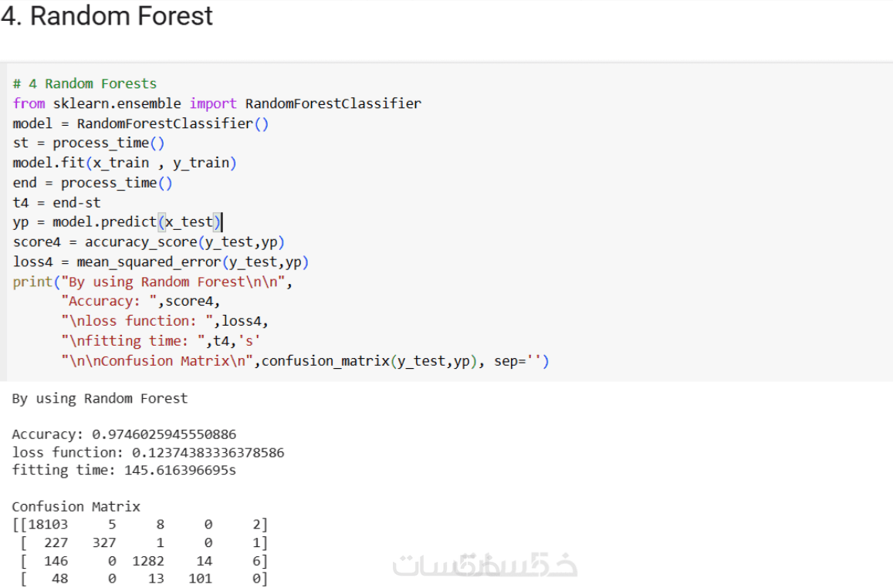Click the "end = process_time()" line
The image size is (893, 588).
point(93,183)
